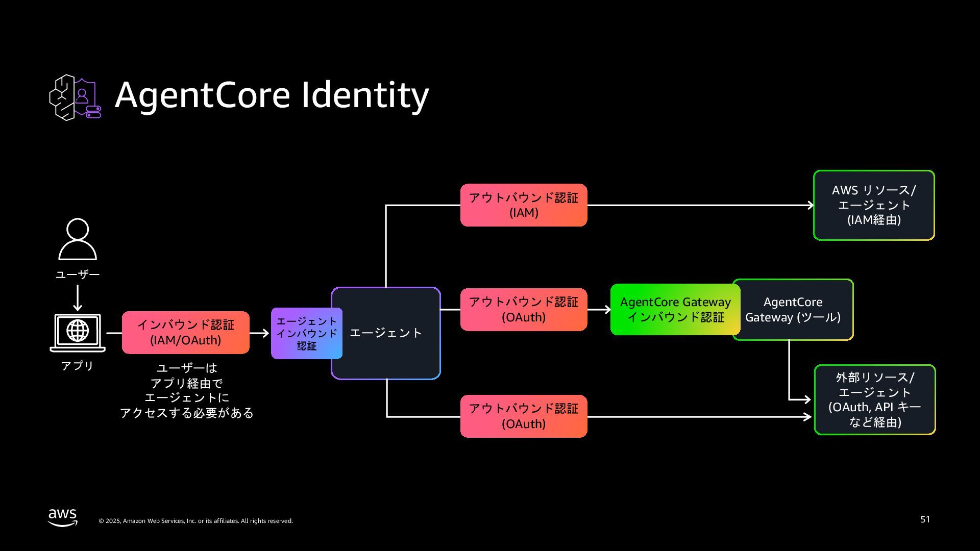The height and width of the screenshot is (551, 980).
Task: Click the AgentCore Identity logo icon
Action: click(75, 97)
